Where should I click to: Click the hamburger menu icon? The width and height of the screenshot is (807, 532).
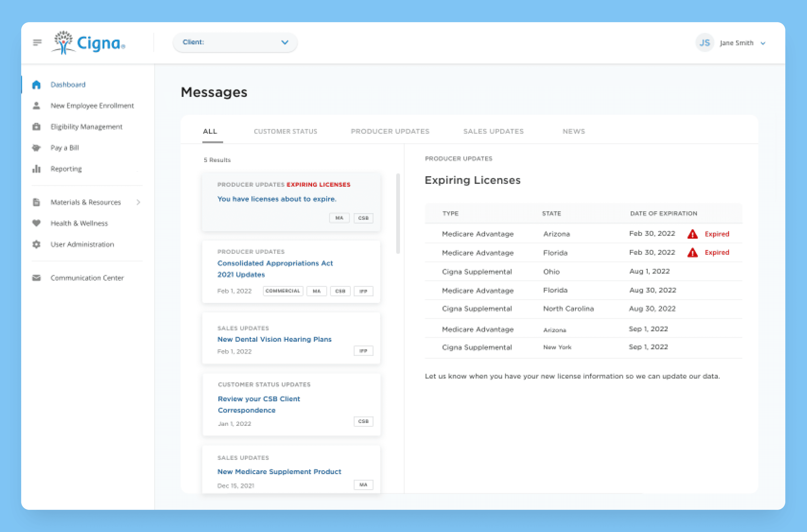(x=37, y=42)
